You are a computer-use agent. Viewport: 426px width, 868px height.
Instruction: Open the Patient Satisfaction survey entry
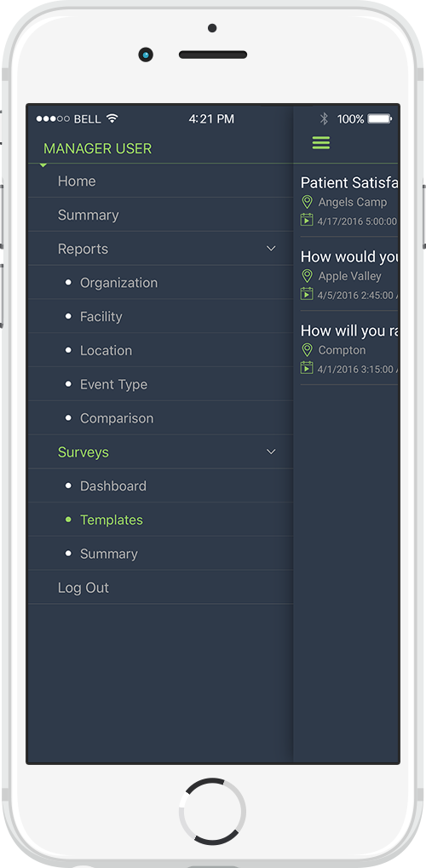coord(349,201)
